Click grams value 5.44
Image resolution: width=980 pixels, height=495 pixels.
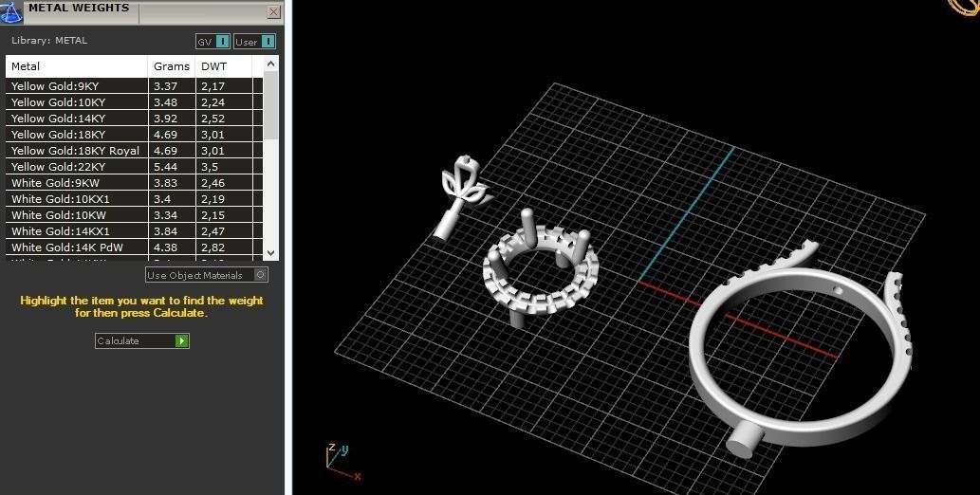click(x=166, y=167)
